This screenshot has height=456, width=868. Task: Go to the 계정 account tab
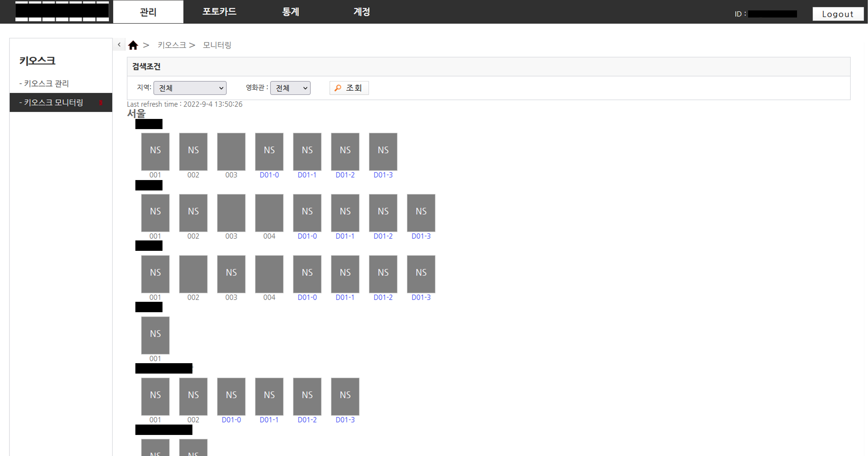[x=361, y=12]
